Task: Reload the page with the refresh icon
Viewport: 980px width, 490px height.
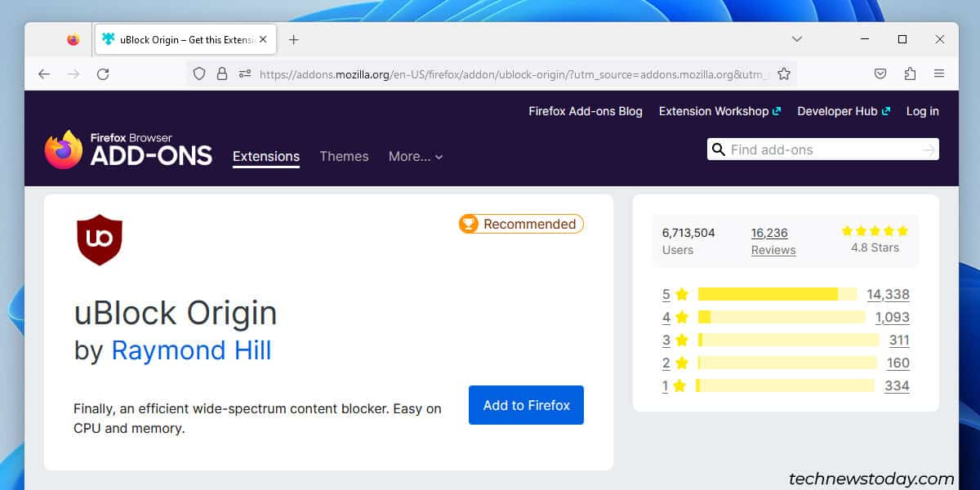Action: 103,73
